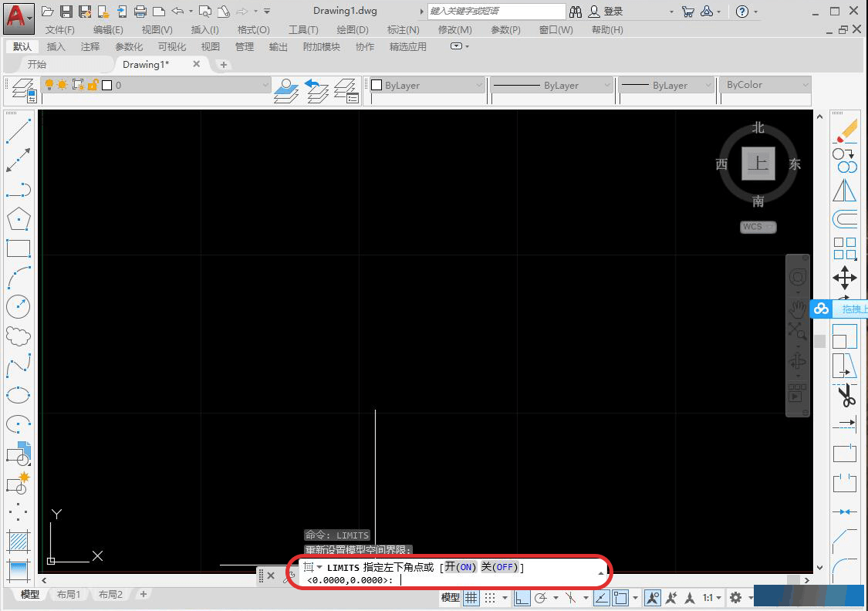Select the Gradient fill tool
This screenshot has height=611, width=868.
coord(19,570)
